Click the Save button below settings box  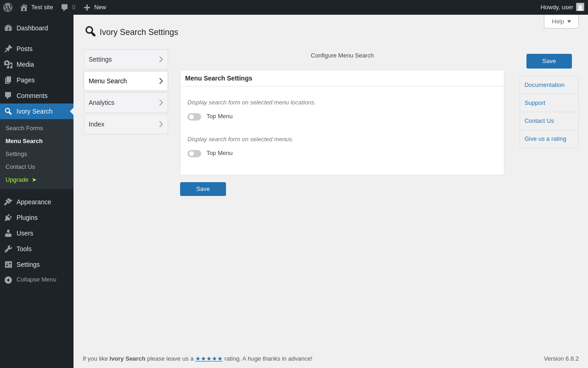tap(203, 189)
